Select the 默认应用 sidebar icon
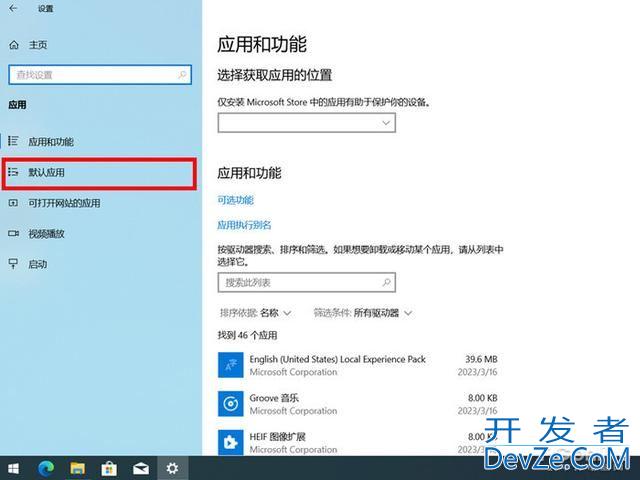Viewport: 640px width, 480px height. click(13, 172)
